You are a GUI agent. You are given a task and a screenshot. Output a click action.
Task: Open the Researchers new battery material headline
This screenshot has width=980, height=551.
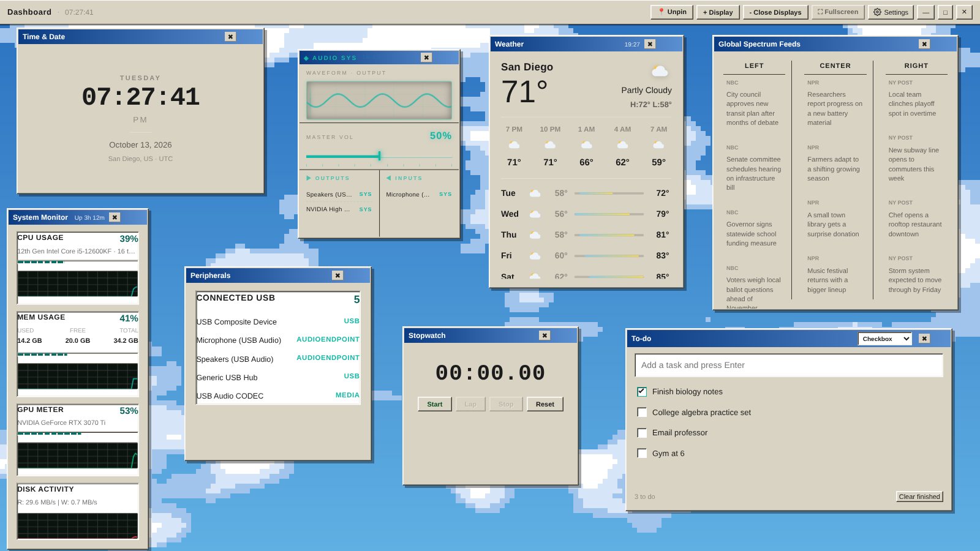tap(834, 109)
